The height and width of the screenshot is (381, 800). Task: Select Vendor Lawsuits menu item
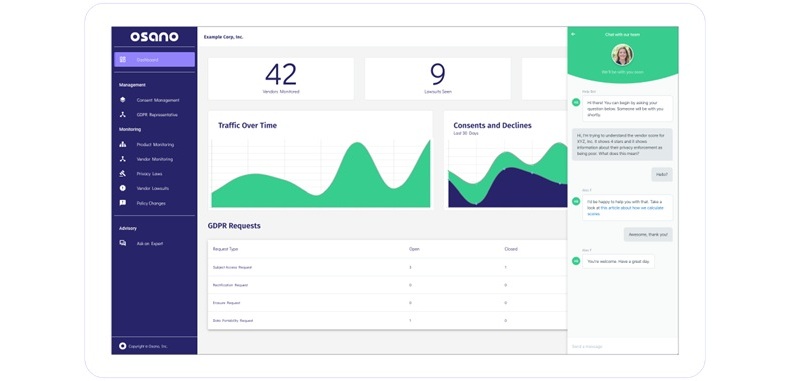click(x=153, y=188)
